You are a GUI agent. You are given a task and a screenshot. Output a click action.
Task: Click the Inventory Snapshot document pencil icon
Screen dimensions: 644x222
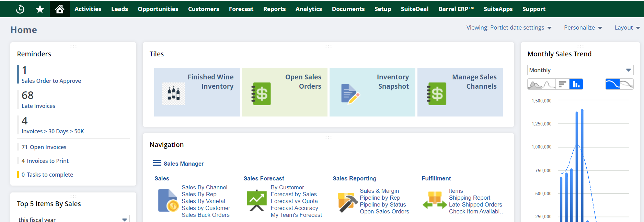coord(350,93)
